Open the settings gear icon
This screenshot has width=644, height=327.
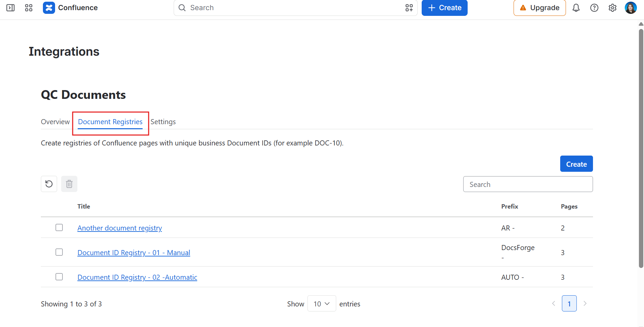tap(613, 8)
